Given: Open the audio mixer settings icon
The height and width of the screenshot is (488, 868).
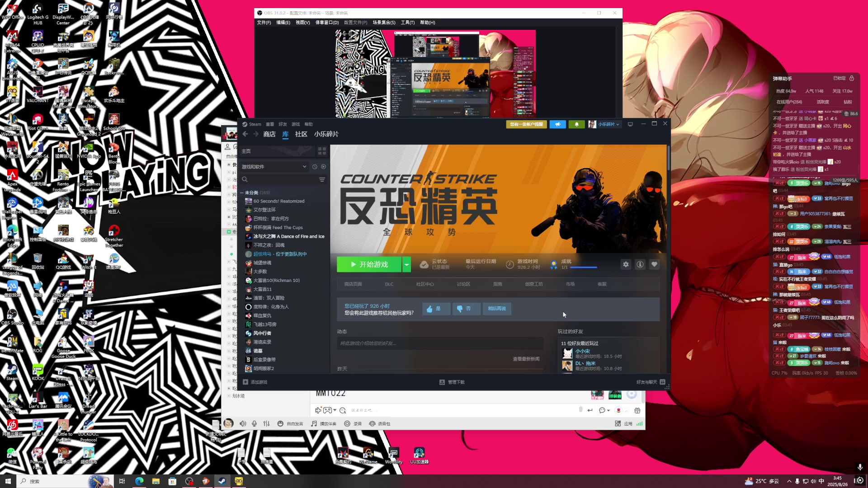Looking at the screenshot, I should pos(266,423).
